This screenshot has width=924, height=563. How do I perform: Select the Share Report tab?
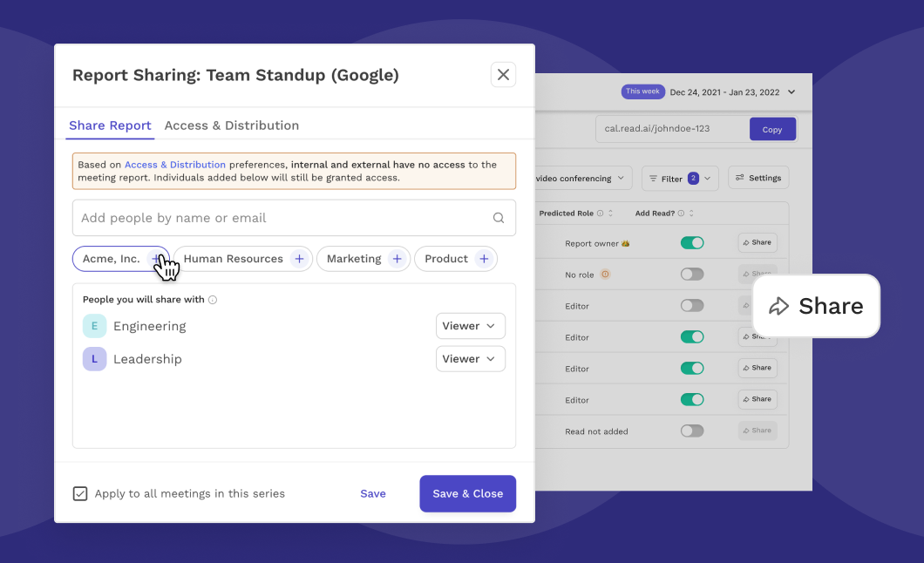(110, 125)
